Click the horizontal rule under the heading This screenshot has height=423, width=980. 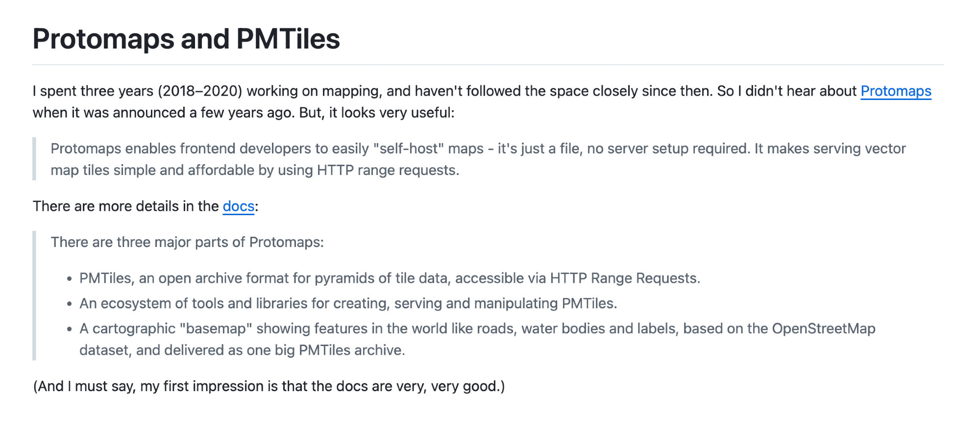(x=488, y=65)
